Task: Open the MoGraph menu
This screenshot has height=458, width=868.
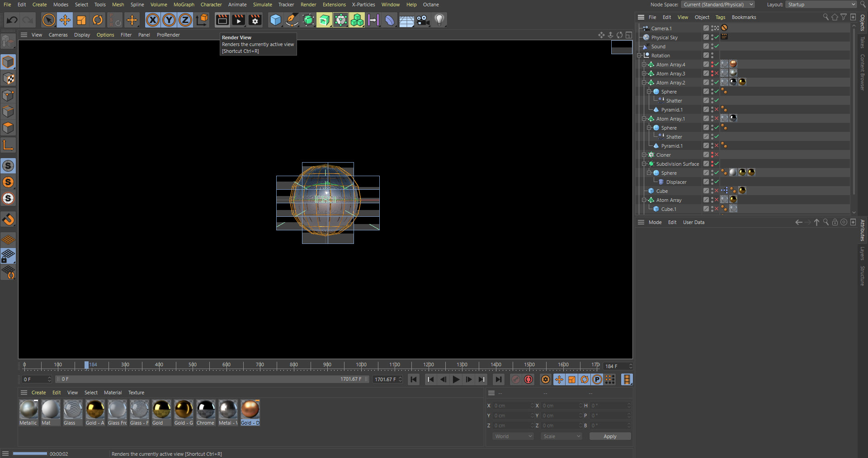Action: 184,5
